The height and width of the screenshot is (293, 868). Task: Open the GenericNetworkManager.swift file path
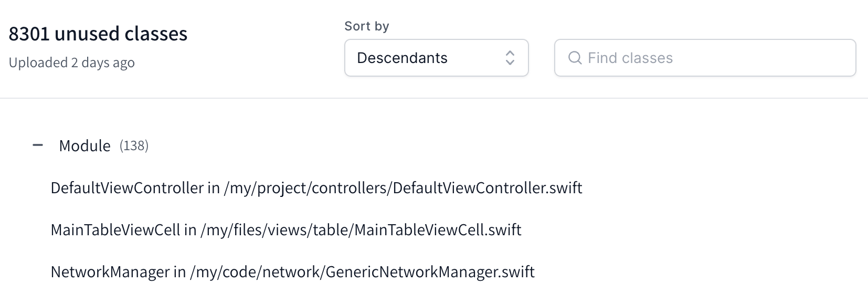[362, 272]
